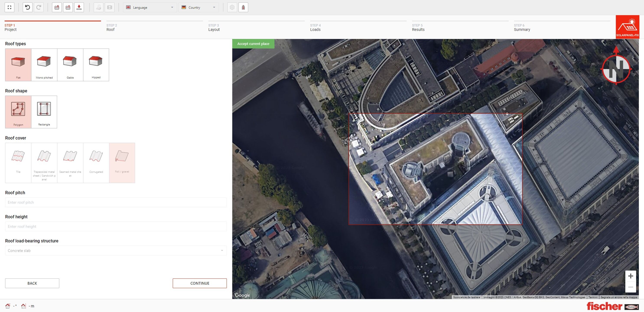This screenshot has height=312, width=644.
Task: Zoom in the map with plus
Action: (631, 276)
